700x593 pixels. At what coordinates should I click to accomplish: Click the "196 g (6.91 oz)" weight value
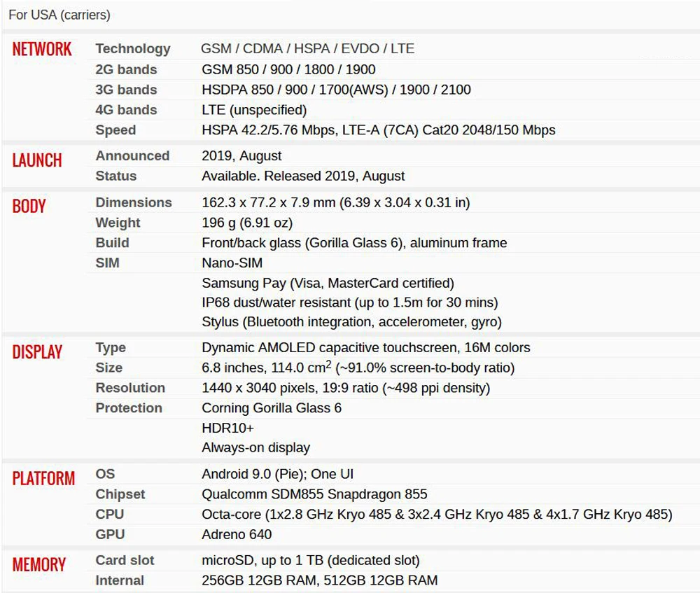[247, 223]
